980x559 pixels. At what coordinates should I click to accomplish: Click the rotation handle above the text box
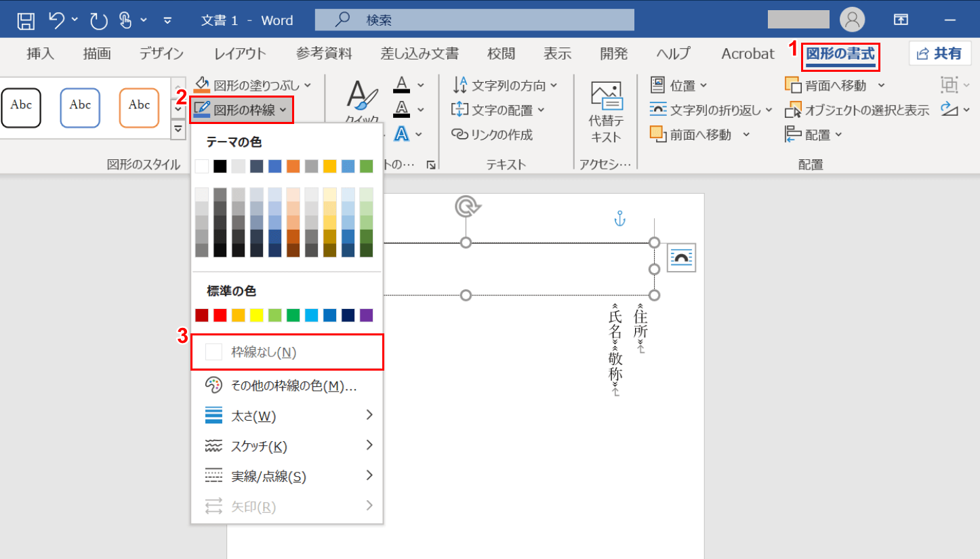[465, 206]
